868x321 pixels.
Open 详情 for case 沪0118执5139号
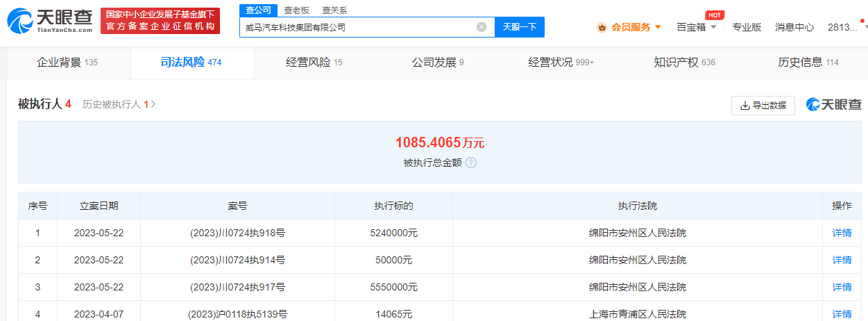point(842,314)
